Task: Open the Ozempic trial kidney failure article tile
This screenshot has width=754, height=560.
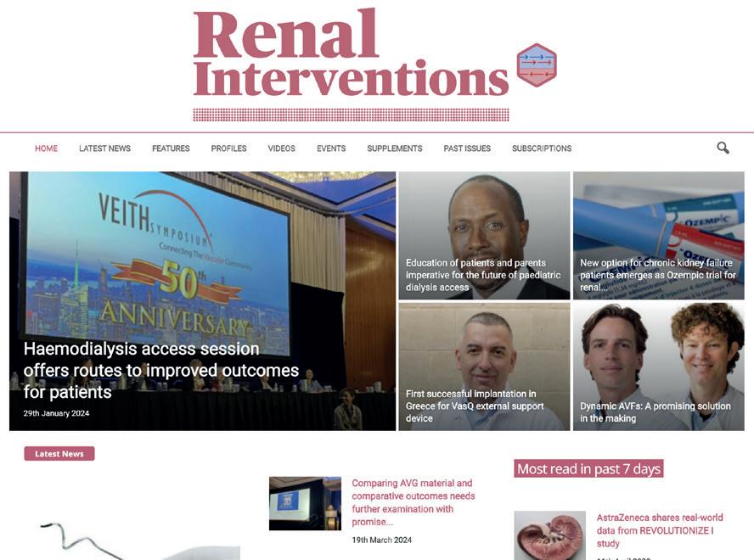Action: 659,236
